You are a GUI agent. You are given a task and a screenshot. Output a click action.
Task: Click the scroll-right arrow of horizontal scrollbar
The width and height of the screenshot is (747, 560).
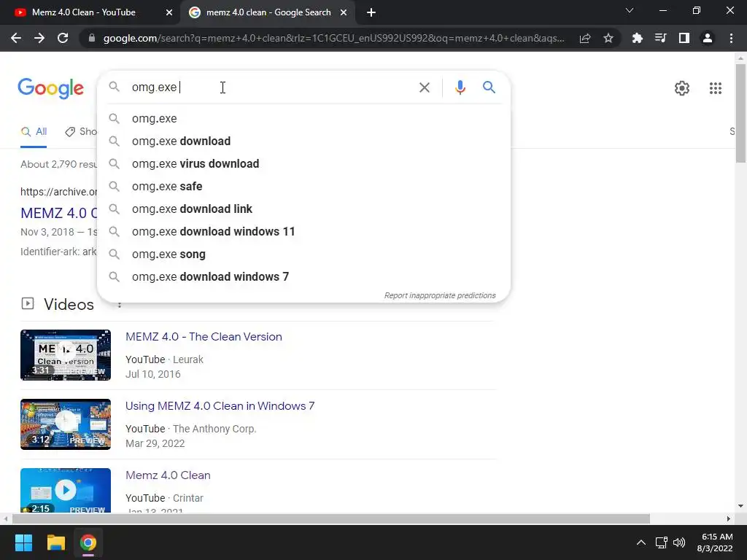729,518
